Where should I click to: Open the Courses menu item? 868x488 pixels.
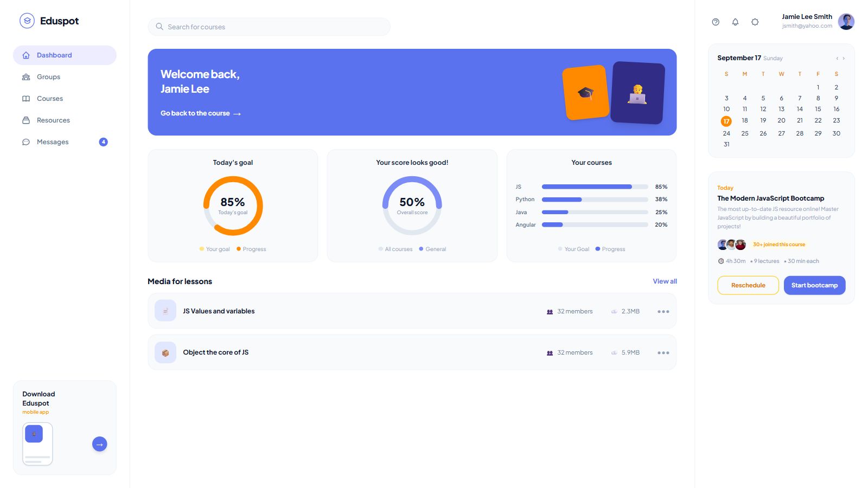tap(65, 99)
